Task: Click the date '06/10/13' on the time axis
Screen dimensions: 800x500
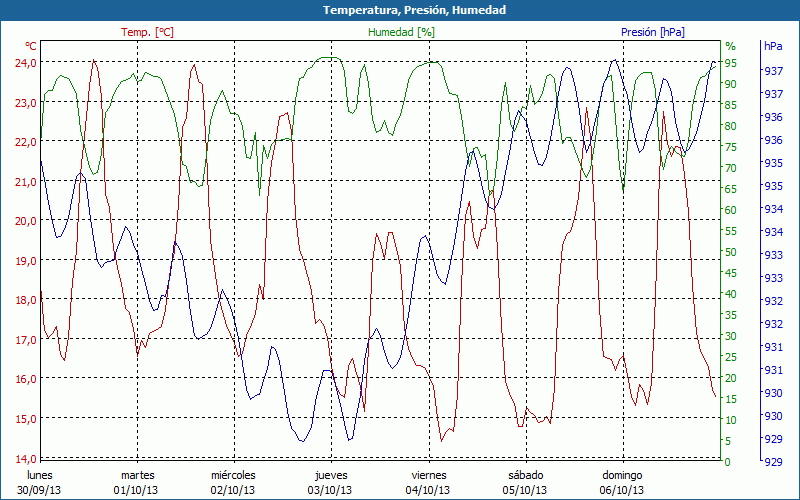Action: tap(622, 490)
